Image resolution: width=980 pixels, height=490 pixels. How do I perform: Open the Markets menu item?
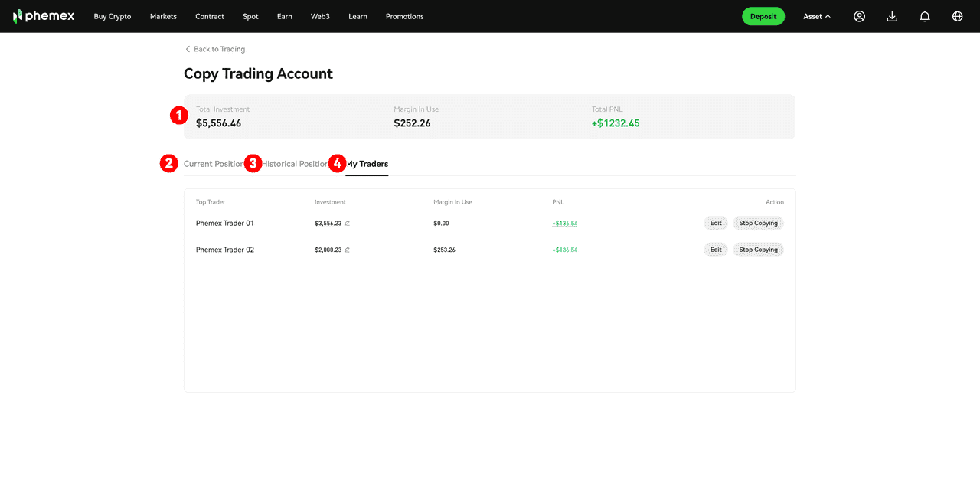[x=163, y=16]
